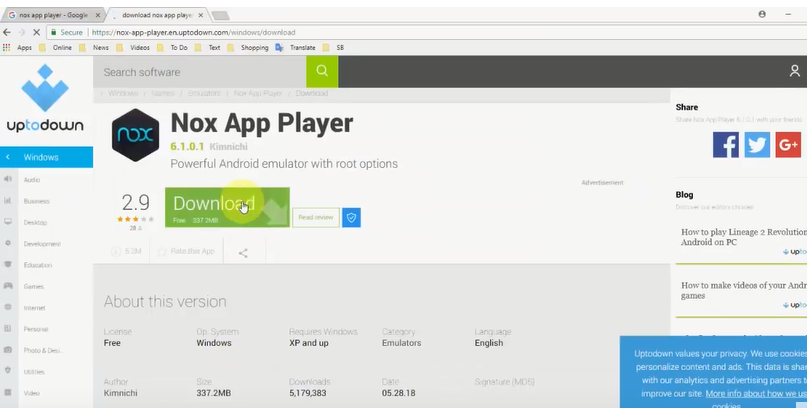Open the Utilities category icon
The image size is (807, 408).
[8, 371]
